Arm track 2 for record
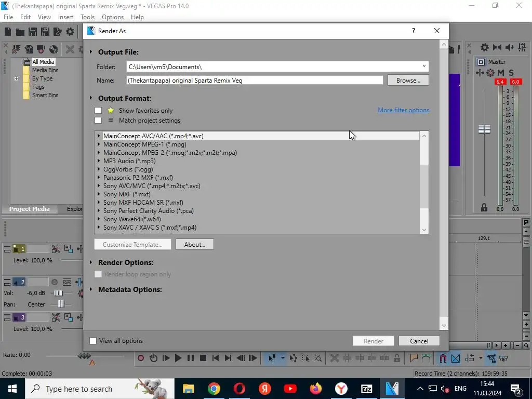 click(54, 282)
